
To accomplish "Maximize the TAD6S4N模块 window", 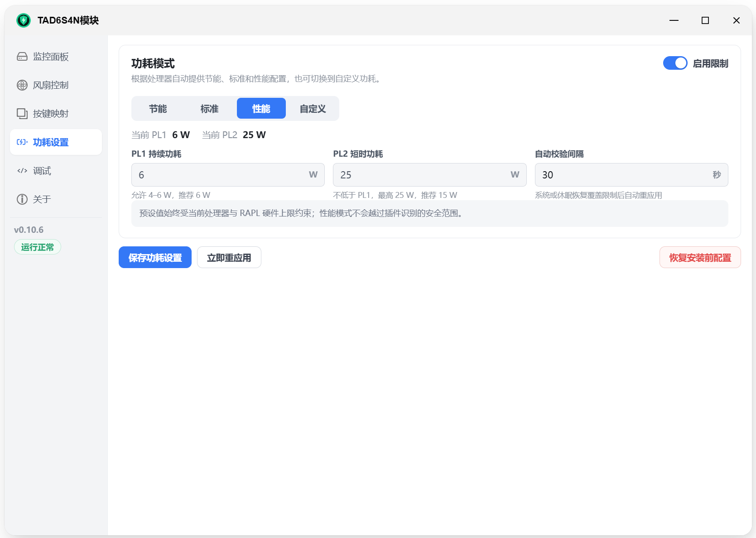I will pos(705,20).
